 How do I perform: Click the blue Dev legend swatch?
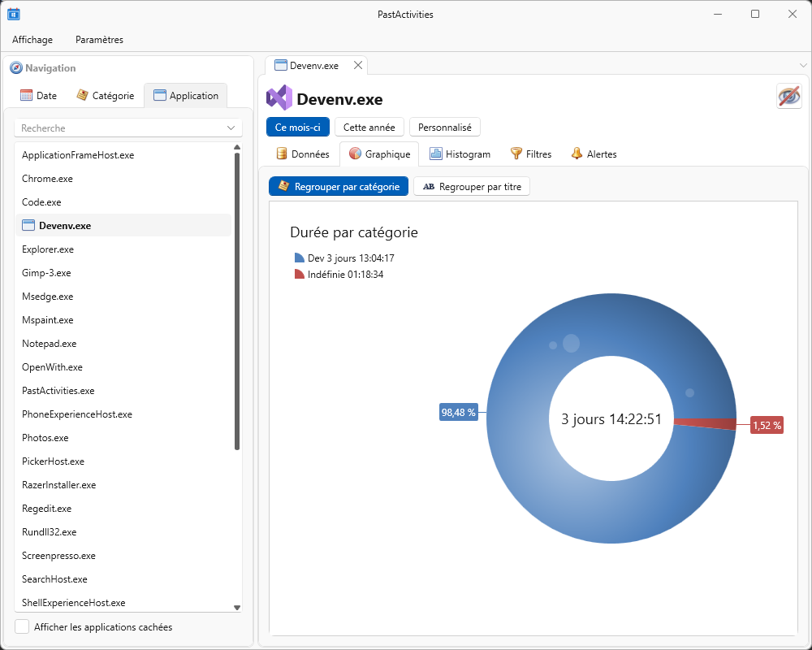[300, 258]
